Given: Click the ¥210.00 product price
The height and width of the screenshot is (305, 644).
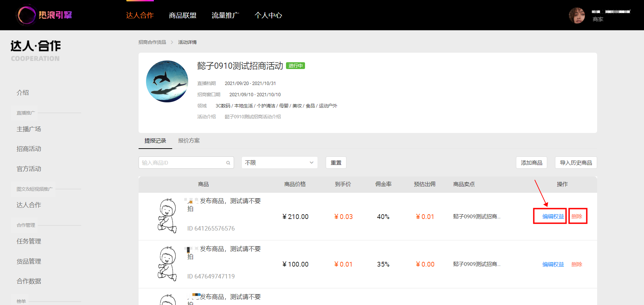Looking at the screenshot, I should coord(296,217).
